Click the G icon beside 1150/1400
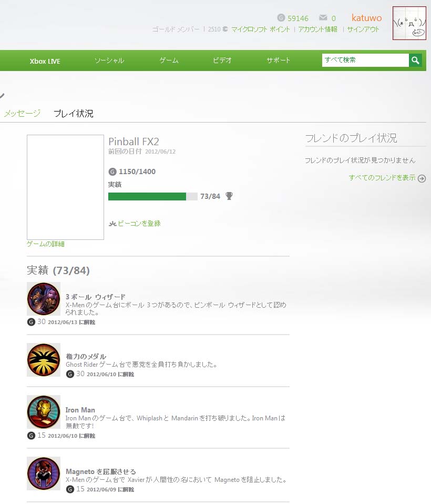Image resolution: width=431 pixels, height=504 pixels. 112,172
